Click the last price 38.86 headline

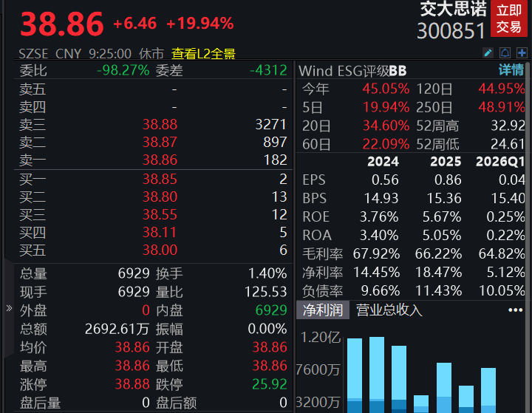coord(62,24)
